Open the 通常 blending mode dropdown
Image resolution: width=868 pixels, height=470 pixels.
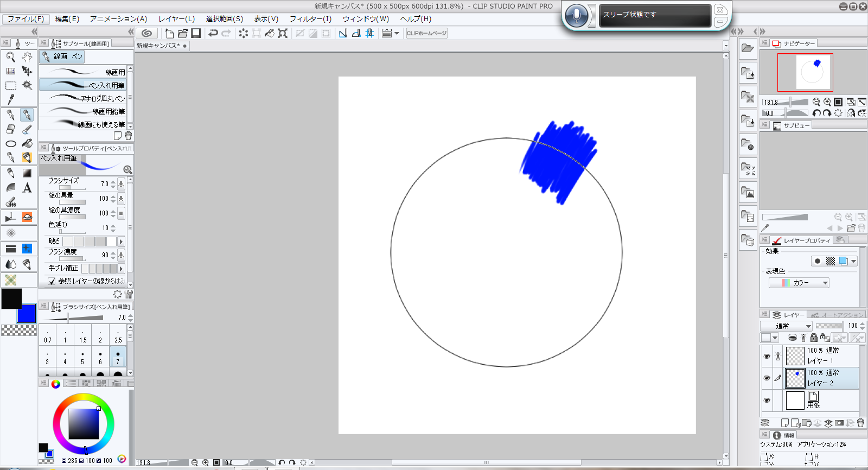click(x=786, y=326)
